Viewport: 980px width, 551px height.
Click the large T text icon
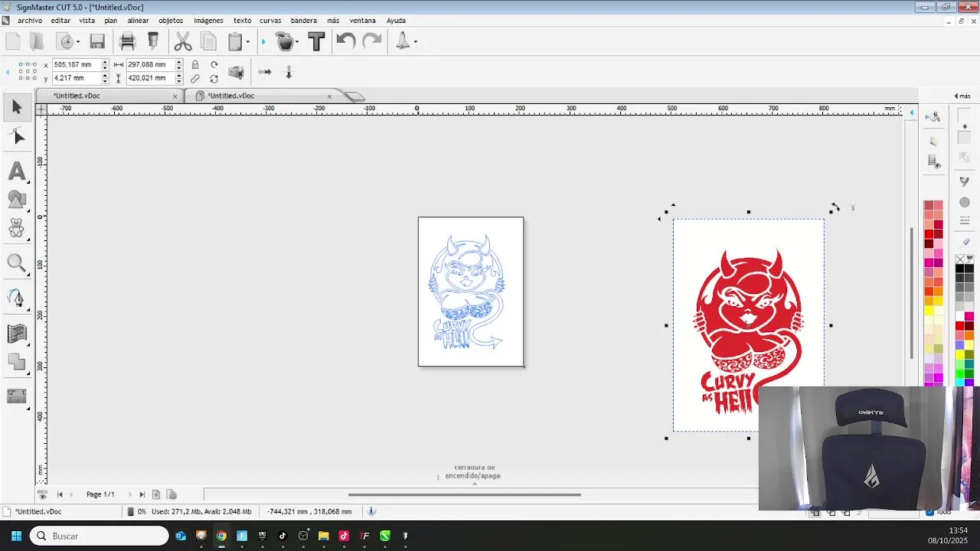tap(316, 41)
